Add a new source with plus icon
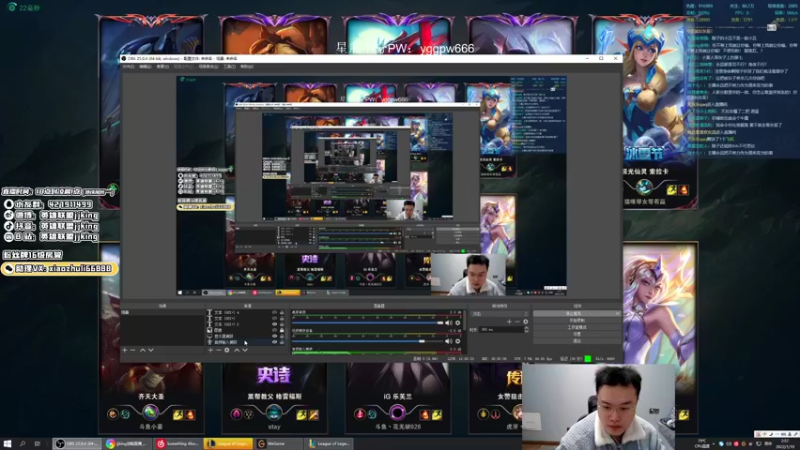This screenshot has height=450, width=800. [210, 350]
